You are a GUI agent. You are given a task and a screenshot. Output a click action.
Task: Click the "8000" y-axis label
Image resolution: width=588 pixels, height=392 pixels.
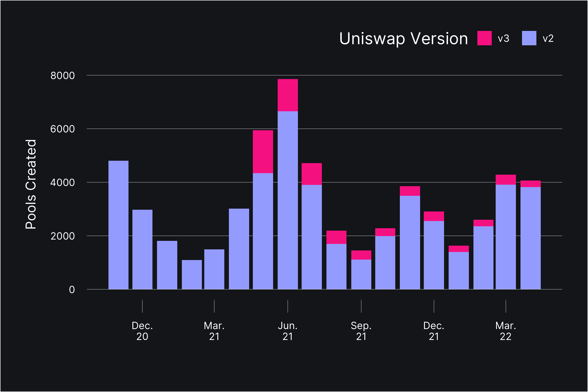point(63,76)
